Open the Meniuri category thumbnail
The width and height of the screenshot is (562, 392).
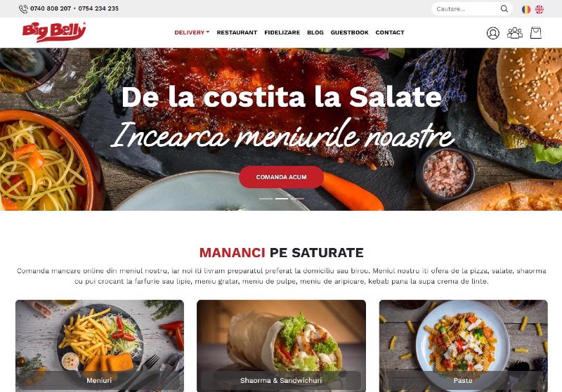click(x=100, y=346)
